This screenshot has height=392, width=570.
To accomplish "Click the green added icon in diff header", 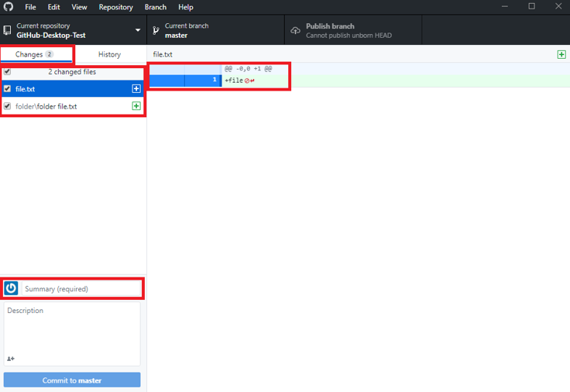I will coord(561,54).
